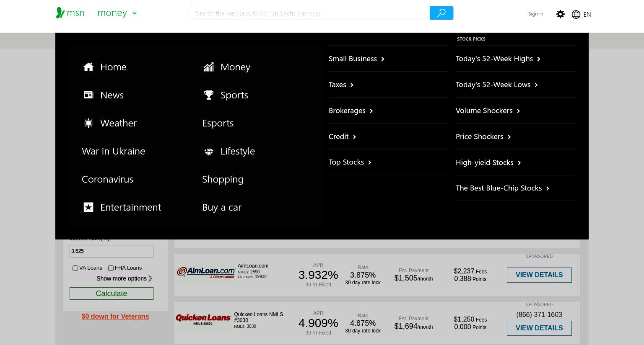Click the Weather sun icon
This screenshot has width=644, height=345.
88,123
